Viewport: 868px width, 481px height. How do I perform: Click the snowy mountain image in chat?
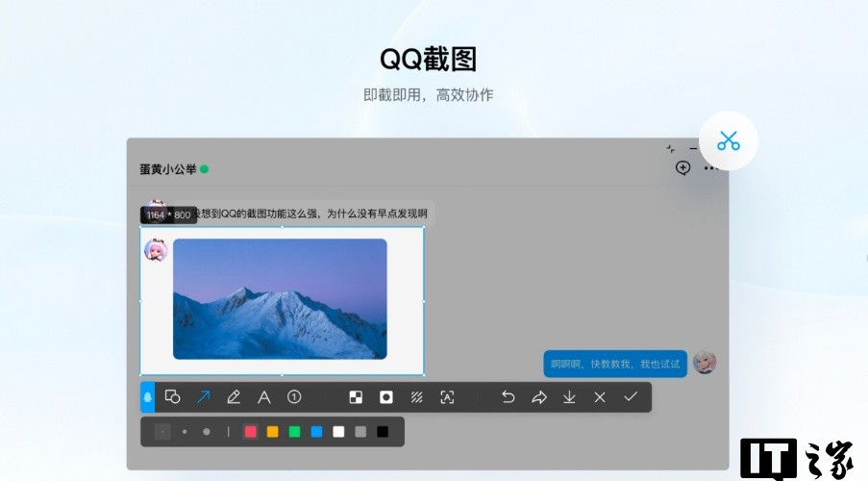280,299
